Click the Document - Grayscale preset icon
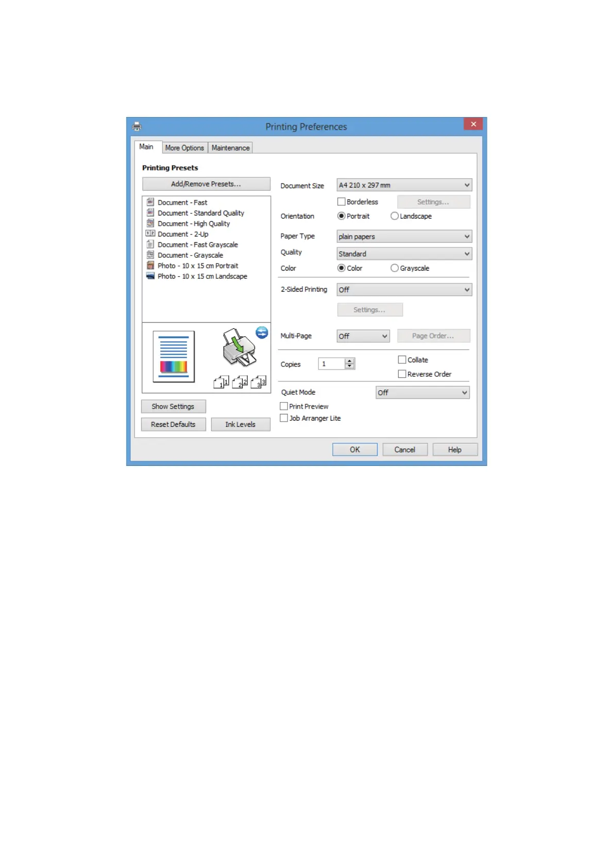Image resolution: width=613 pixels, height=868 pixels. 150,255
